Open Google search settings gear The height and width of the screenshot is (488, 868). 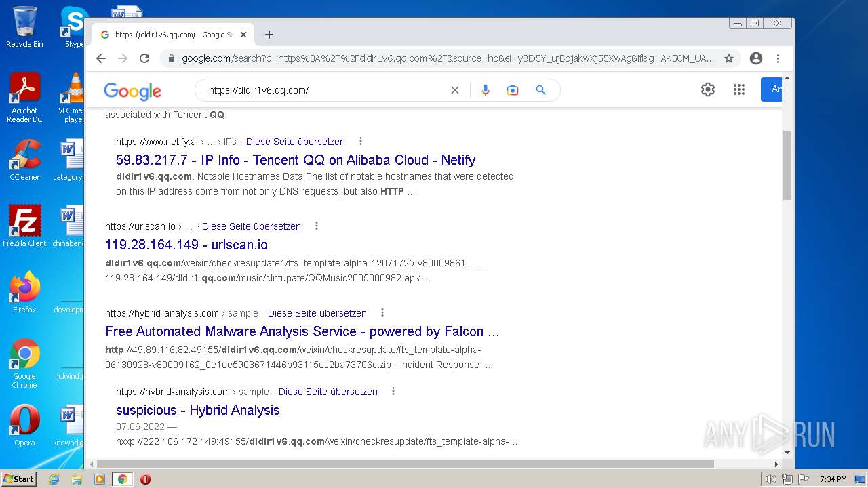[708, 89]
